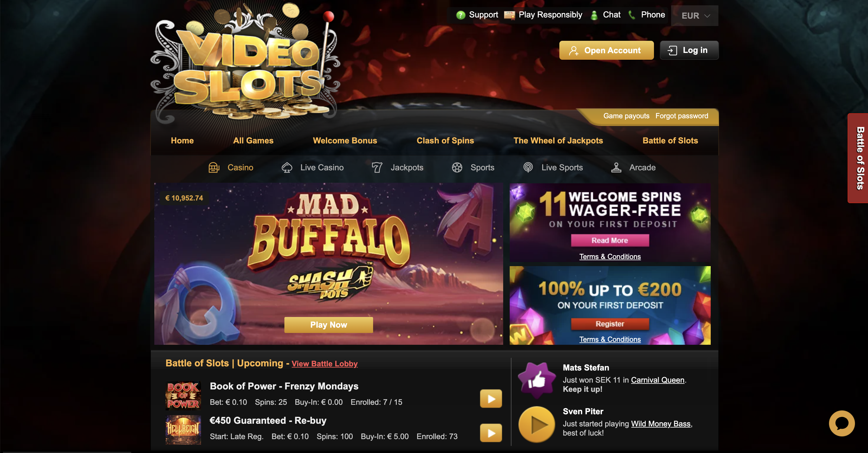The image size is (868, 453).
Task: Open Live Casino spade icon
Action: [287, 168]
